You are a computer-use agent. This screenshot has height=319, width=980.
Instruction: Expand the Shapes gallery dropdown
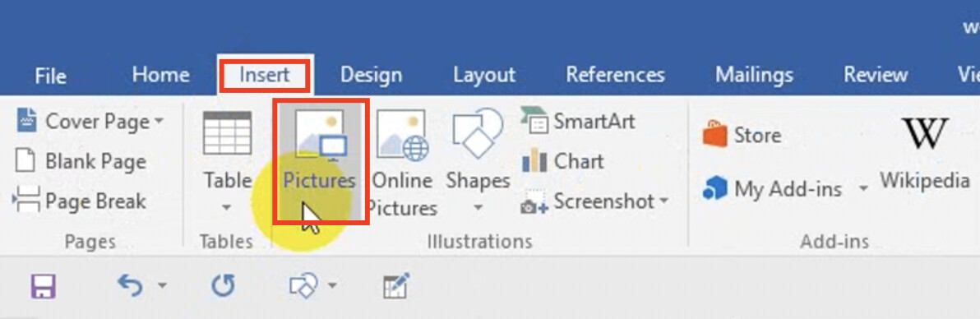[x=478, y=207]
